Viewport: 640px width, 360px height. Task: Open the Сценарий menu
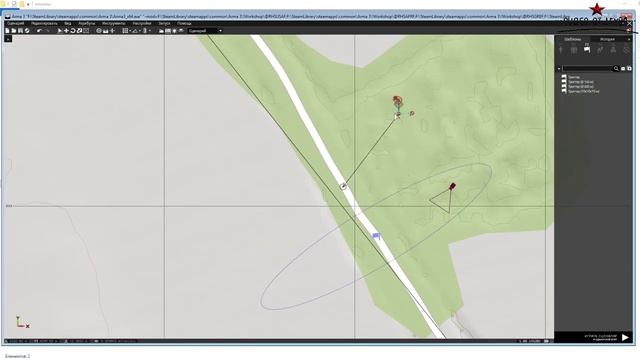16,23
